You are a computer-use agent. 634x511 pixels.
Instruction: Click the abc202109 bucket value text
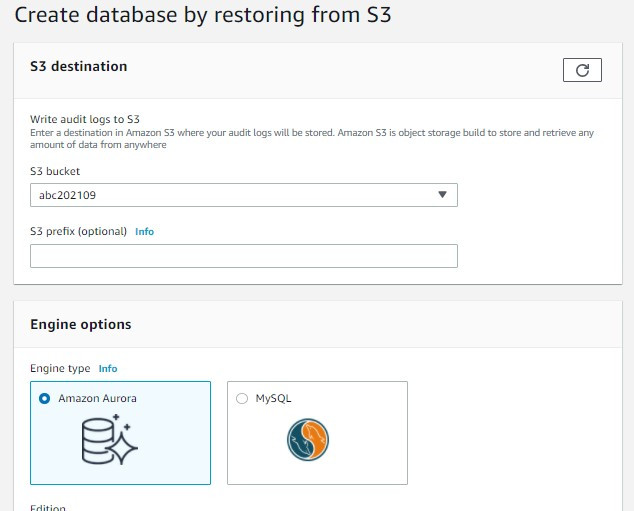pos(67,196)
